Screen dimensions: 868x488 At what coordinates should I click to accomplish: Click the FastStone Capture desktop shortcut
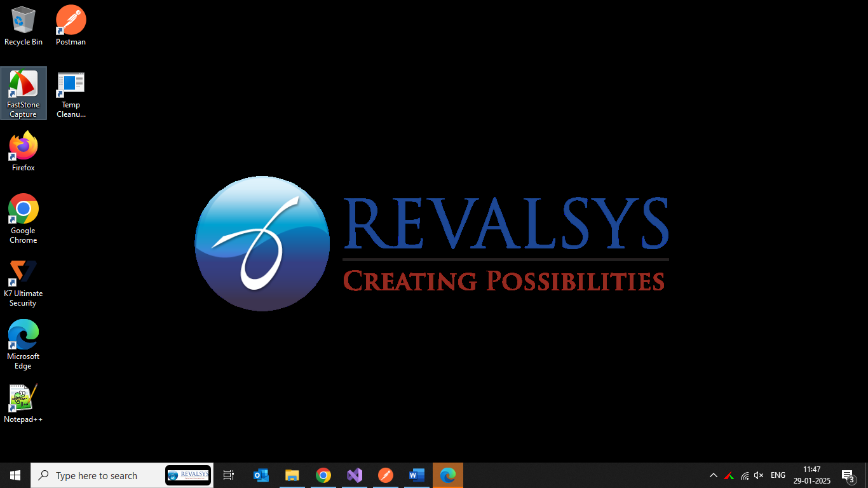pyautogui.click(x=24, y=92)
